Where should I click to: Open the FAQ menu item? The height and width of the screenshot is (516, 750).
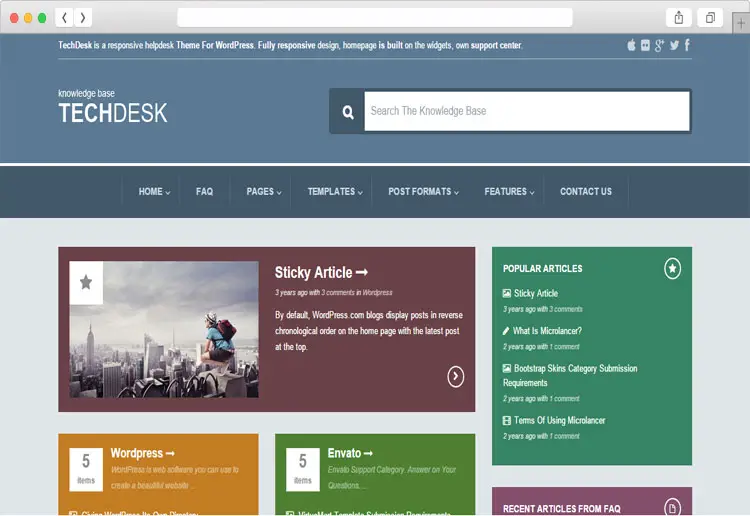[204, 192]
